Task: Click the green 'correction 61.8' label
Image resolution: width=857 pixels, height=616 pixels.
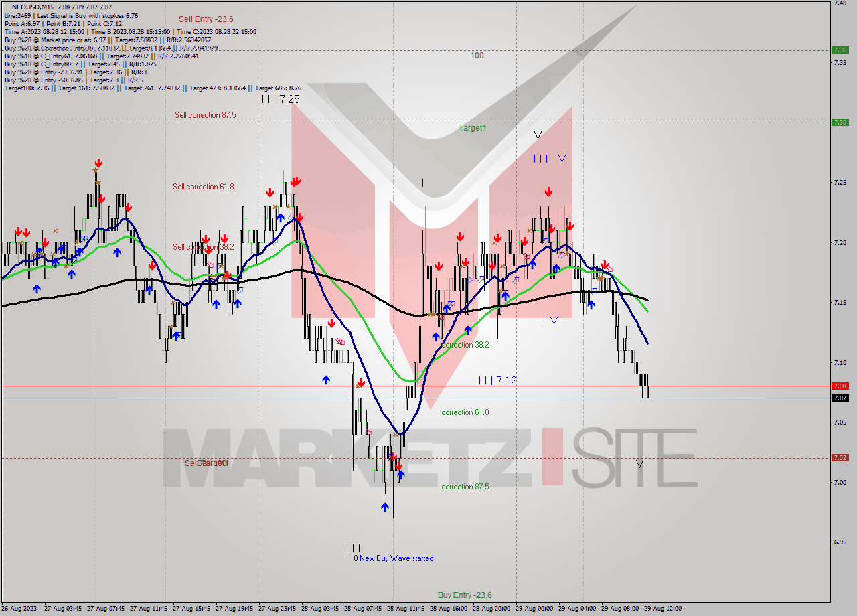Action: (465, 412)
